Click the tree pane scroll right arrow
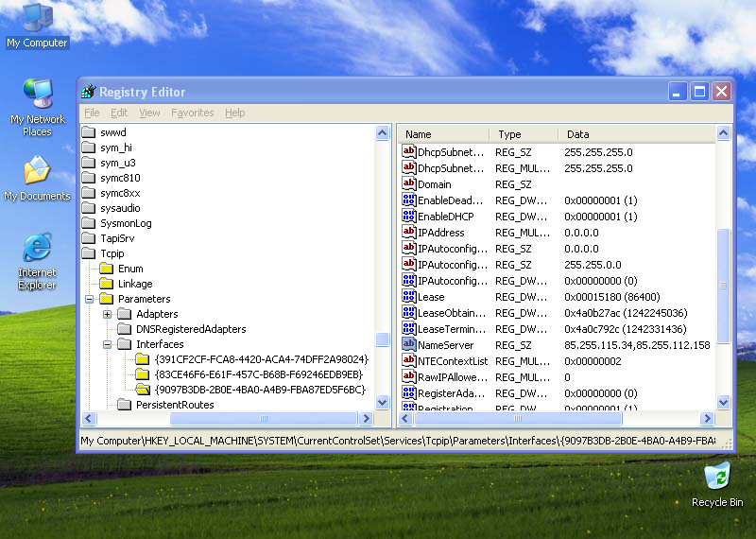 [366, 418]
